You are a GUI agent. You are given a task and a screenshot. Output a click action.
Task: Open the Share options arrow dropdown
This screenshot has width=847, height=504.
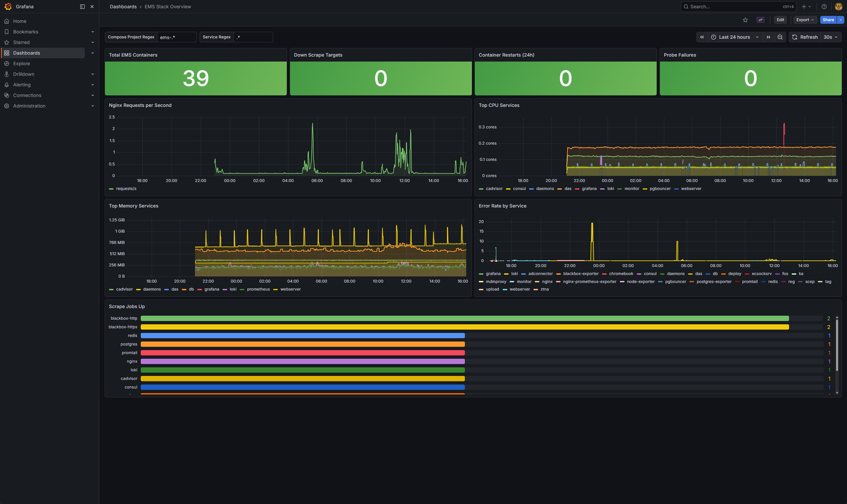(x=841, y=20)
